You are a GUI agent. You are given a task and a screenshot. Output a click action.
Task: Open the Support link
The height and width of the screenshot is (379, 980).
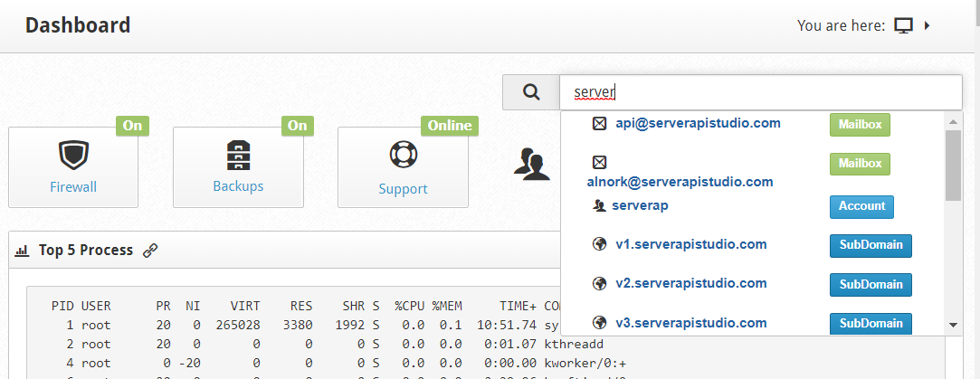(403, 189)
